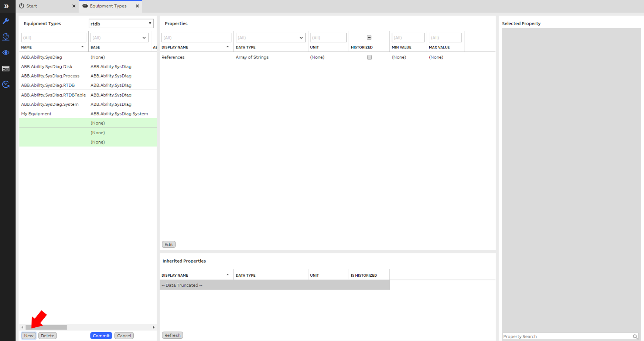Click the Commit button
Image resolution: width=644 pixels, height=341 pixels.
101,336
